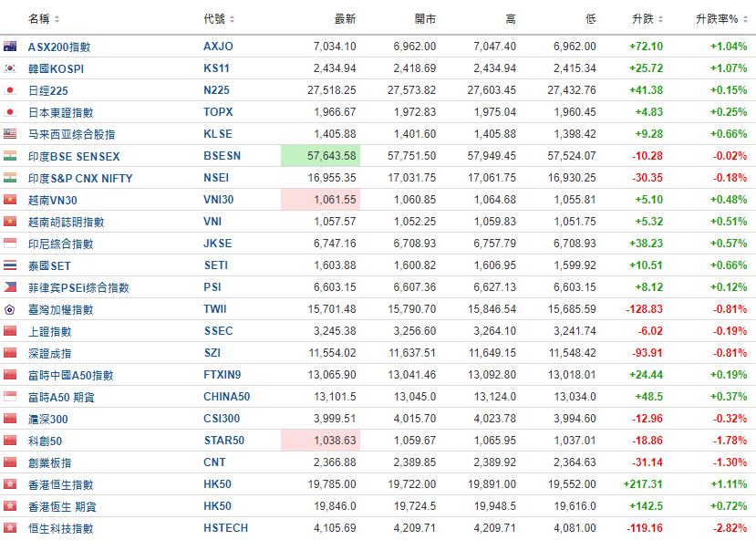This screenshot has width=756, height=540.
Task: Click the TOPX ticker code
Action: point(218,112)
